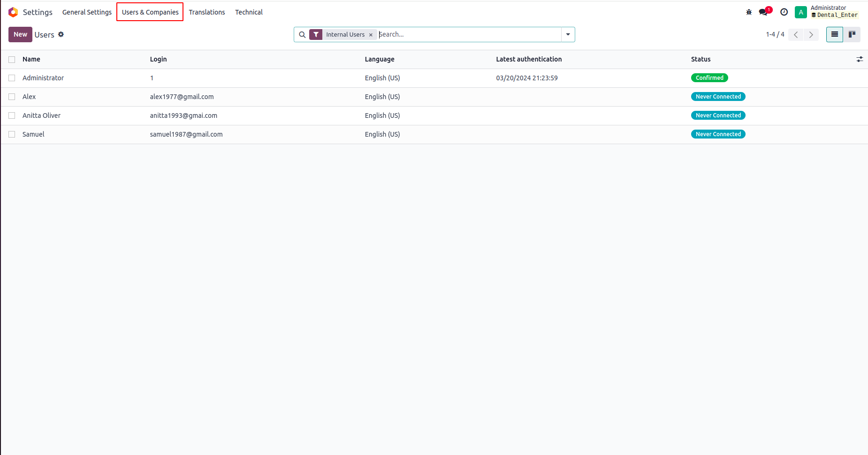Sort by Status column header
The image size is (868, 455).
(x=700, y=59)
